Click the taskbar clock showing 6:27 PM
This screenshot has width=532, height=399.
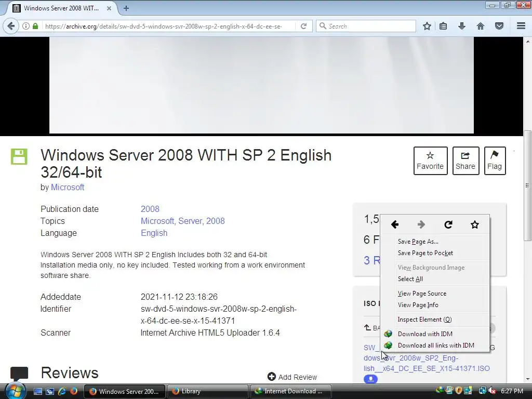click(512, 391)
